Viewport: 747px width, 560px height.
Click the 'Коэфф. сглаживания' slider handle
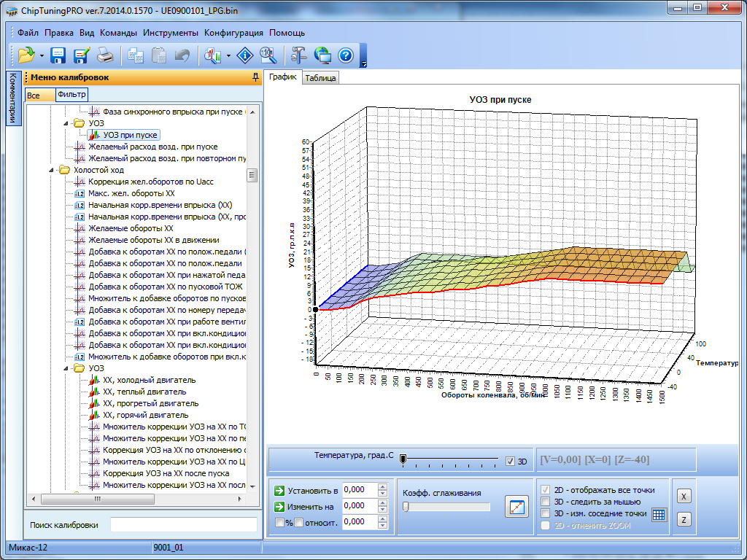406,507
